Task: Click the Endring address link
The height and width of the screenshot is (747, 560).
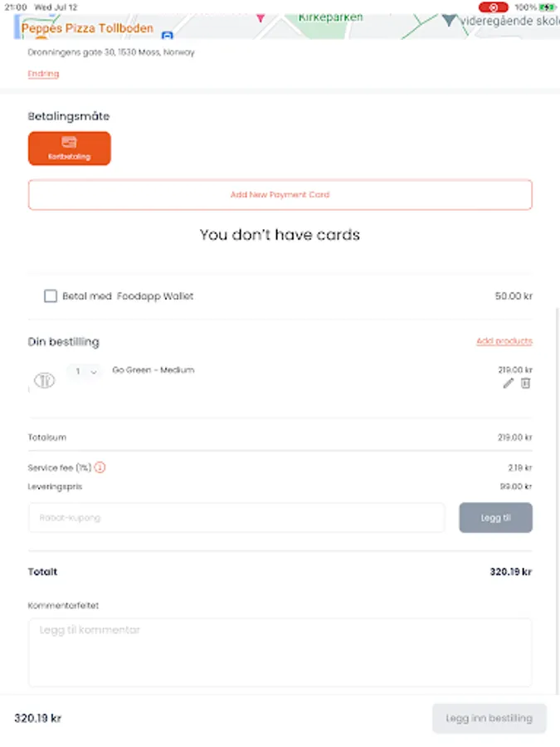Action: point(43,73)
